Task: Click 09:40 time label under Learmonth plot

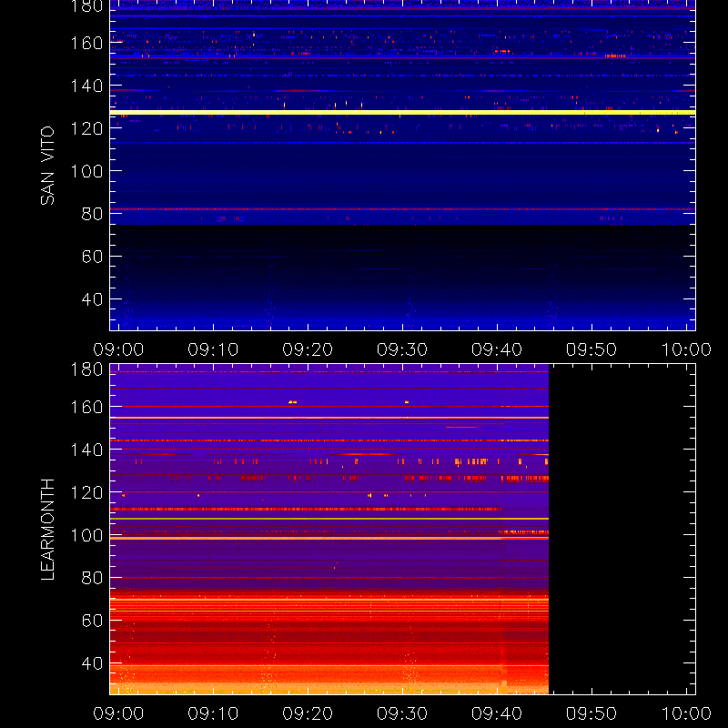Action: 497,713
